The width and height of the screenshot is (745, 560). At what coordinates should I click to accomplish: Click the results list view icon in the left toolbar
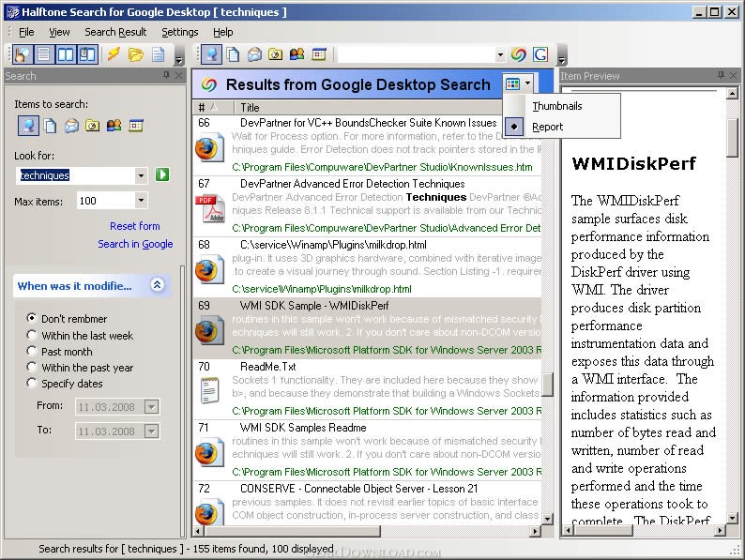click(x=44, y=54)
